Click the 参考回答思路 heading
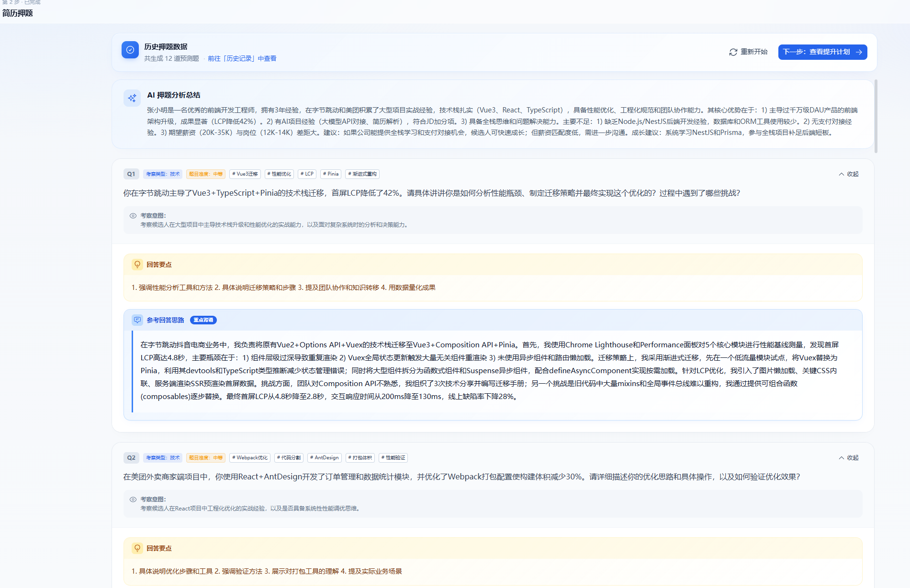Viewport: 910px width, 588px height. point(166,320)
